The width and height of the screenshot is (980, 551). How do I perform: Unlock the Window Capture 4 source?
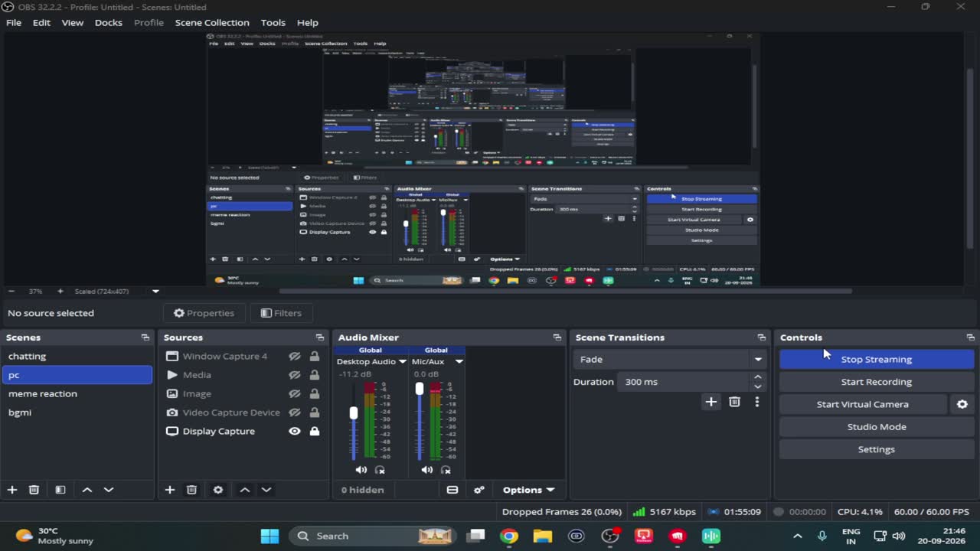coord(314,357)
